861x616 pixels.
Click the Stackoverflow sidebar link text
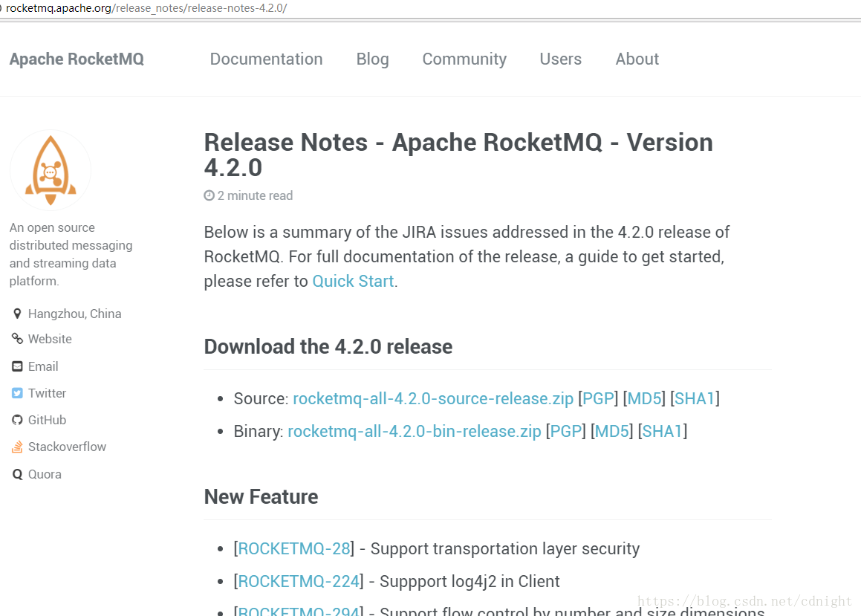tap(67, 447)
